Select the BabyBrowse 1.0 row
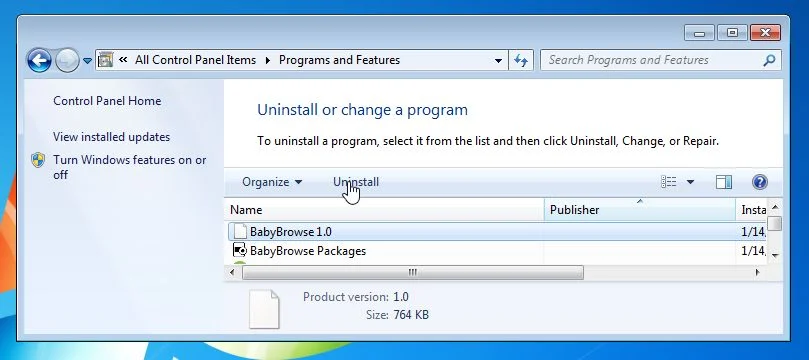809x360 pixels. [x=497, y=232]
